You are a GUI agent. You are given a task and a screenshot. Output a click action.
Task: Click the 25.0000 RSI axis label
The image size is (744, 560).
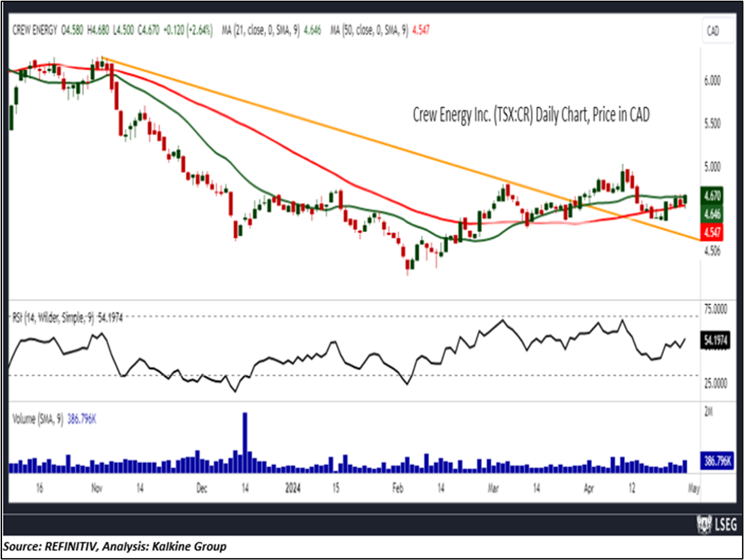pyautogui.click(x=715, y=383)
